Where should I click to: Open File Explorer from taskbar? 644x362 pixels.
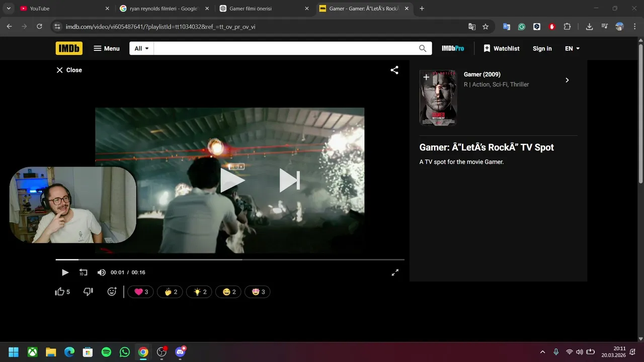coord(51,352)
